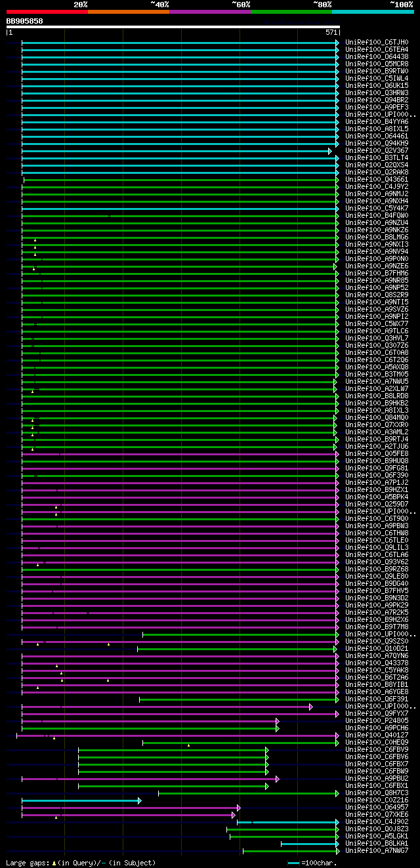Open hit UniRef100_B9RTW0

point(377,71)
